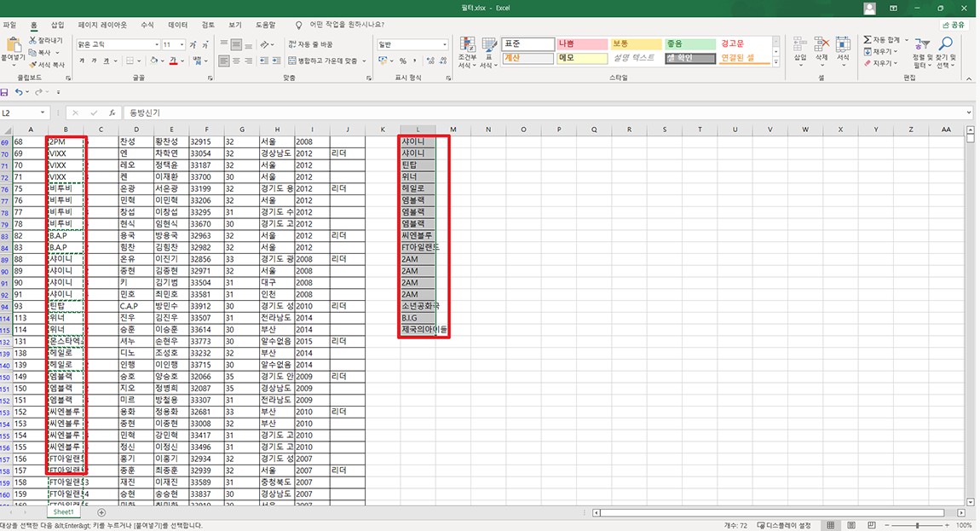Open Find & Select (찾기 및 선택) magnifier
This screenshot has width=980, height=531.
click(946, 53)
